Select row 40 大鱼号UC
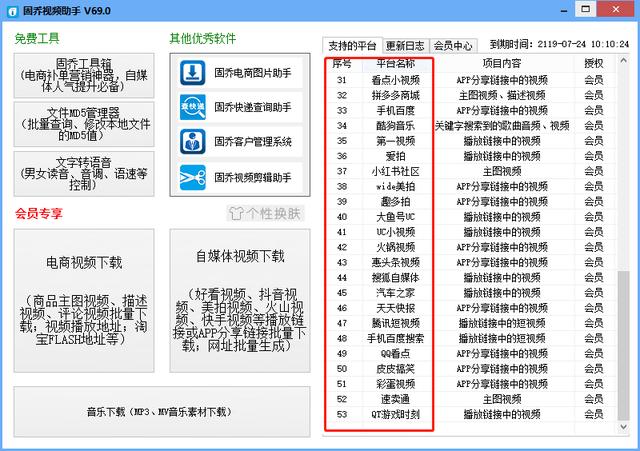640x451 pixels. 471,217
